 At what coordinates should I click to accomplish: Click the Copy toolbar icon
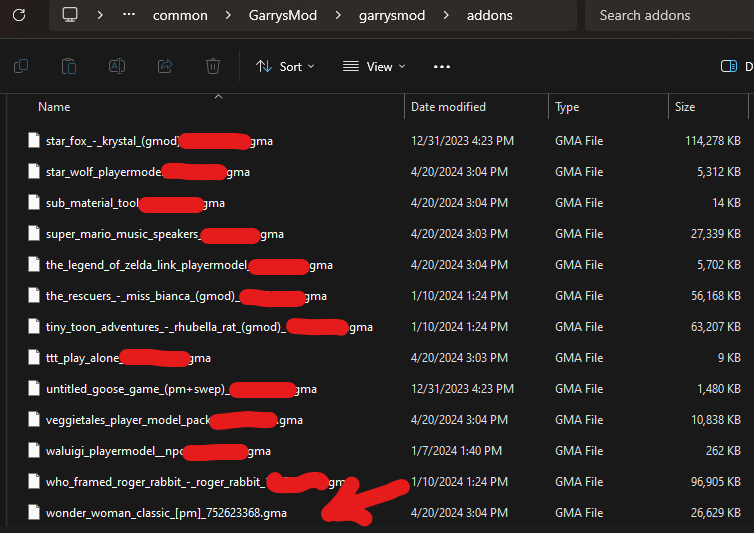(x=21, y=66)
